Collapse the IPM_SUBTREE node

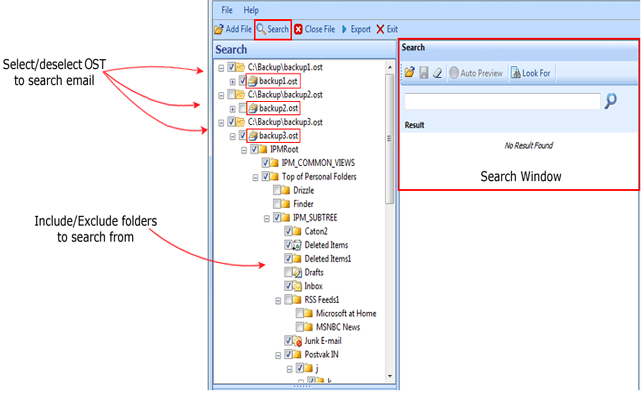point(267,219)
